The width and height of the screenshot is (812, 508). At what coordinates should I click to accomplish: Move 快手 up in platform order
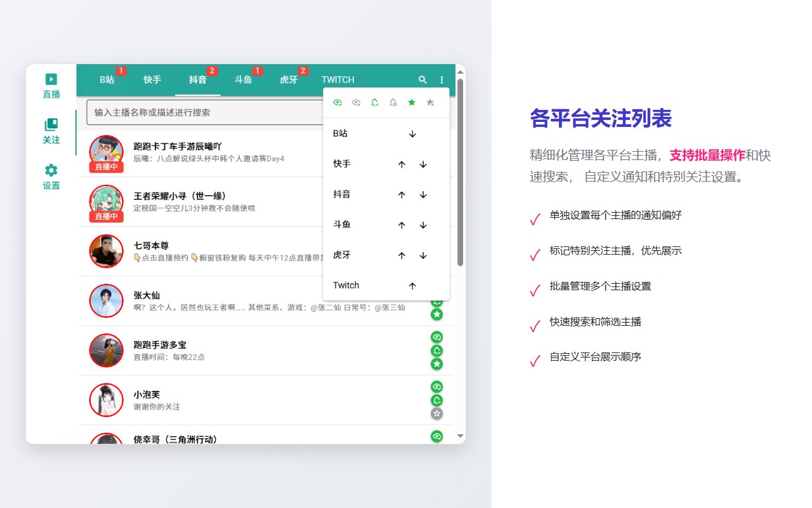[402, 164]
